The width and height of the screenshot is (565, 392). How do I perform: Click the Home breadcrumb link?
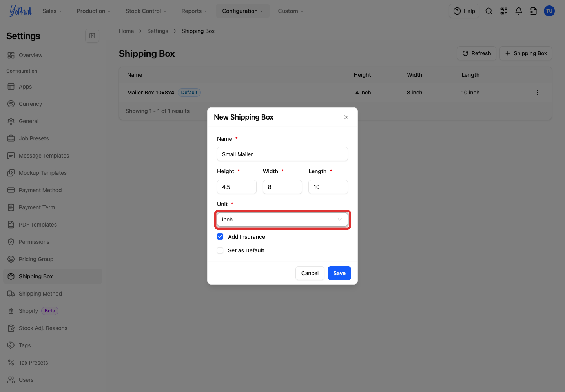[x=126, y=31]
